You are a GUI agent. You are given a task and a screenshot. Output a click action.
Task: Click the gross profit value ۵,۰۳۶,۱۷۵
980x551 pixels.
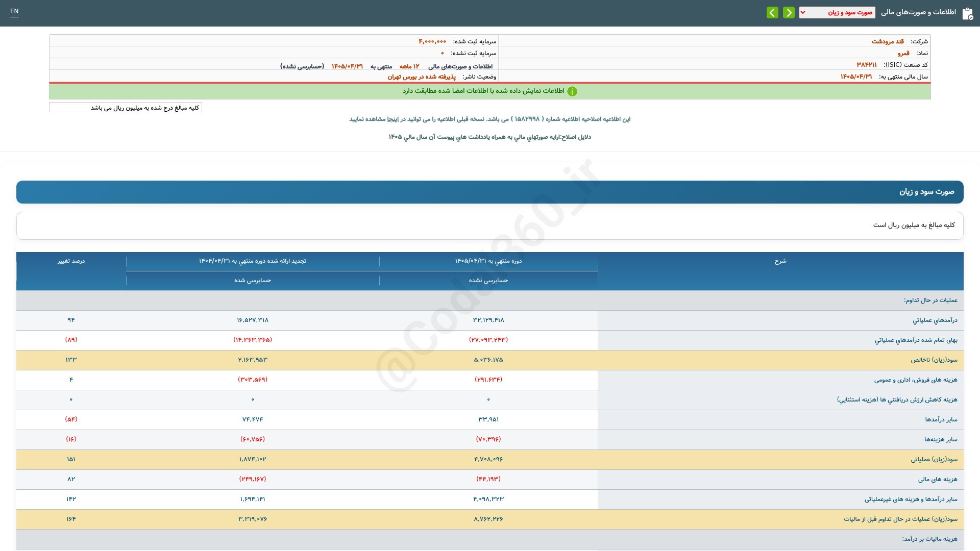tap(488, 360)
